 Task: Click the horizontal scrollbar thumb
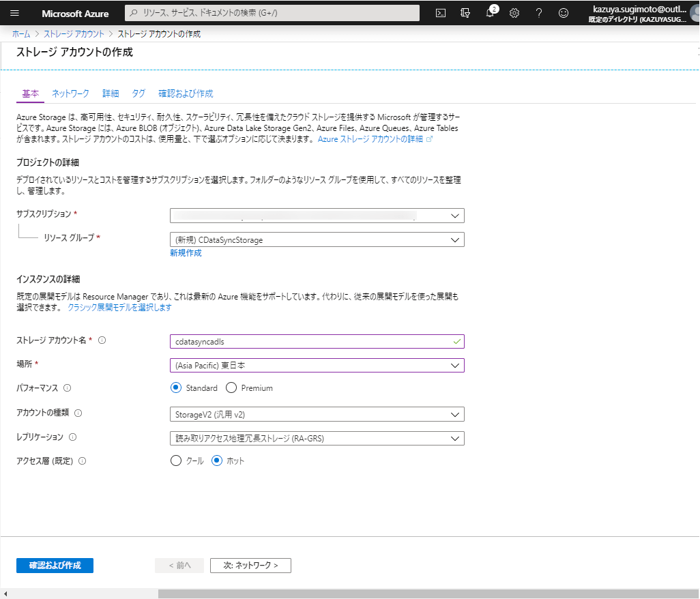tap(428, 594)
